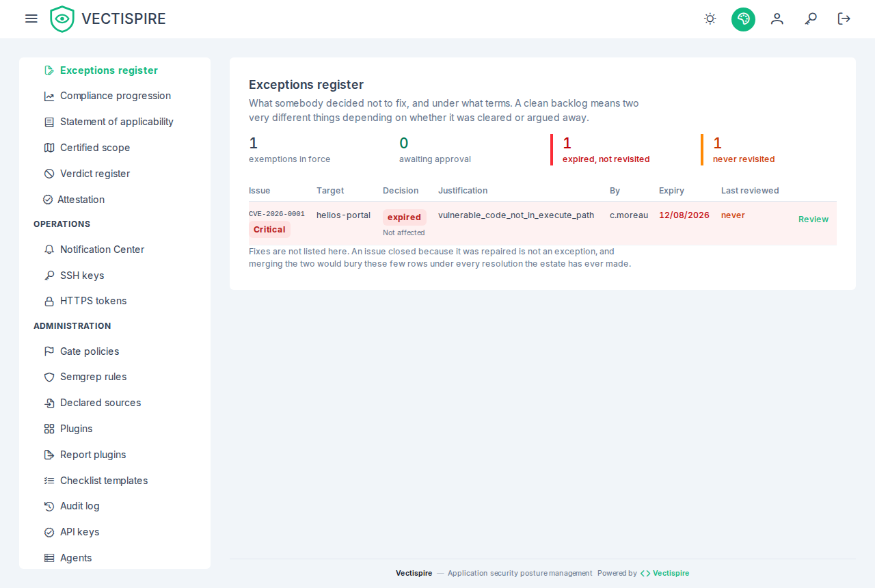Click the Verdict register icon
Viewport: 875px width, 588px height.
[x=49, y=174]
